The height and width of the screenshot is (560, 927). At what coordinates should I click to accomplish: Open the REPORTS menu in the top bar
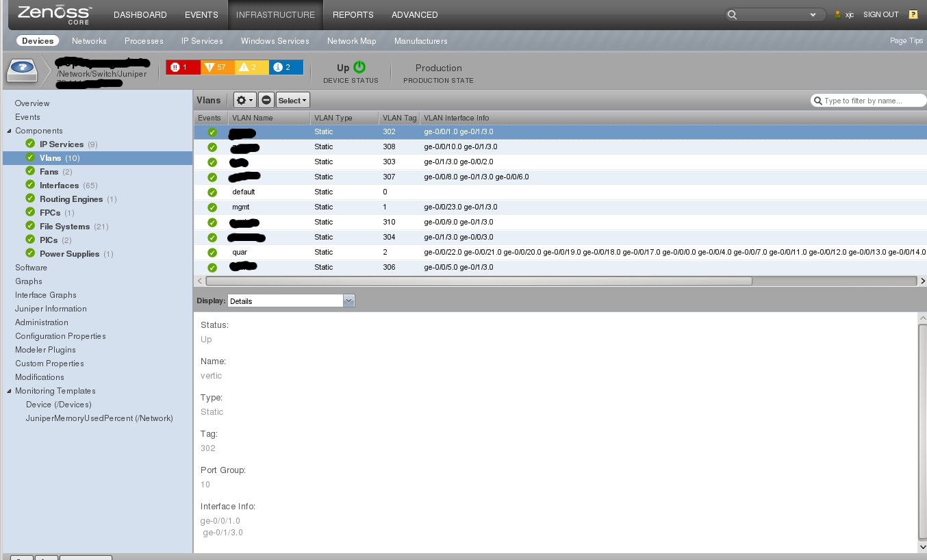pos(353,14)
